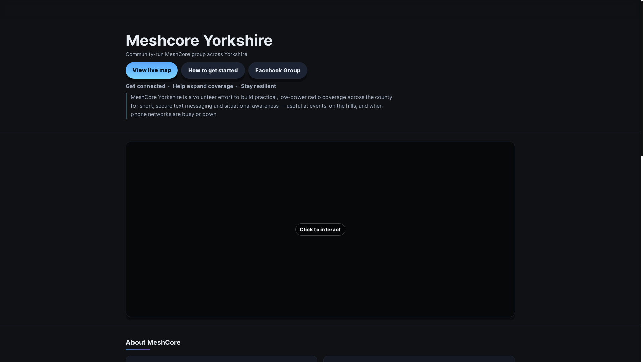Select the Meshcore Yorkshire page heading
This screenshot has height=362, width=644.
click(x=199, y=40)
